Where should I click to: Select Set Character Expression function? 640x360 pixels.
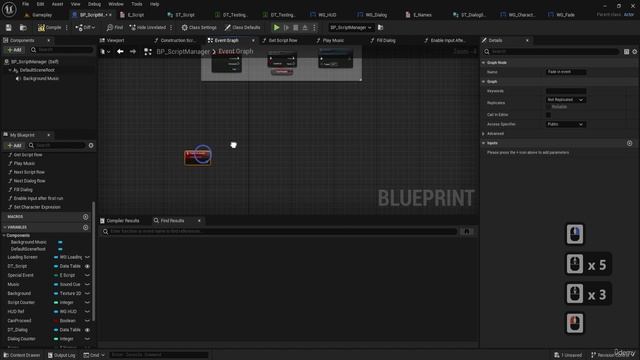(x=37, y=207)
